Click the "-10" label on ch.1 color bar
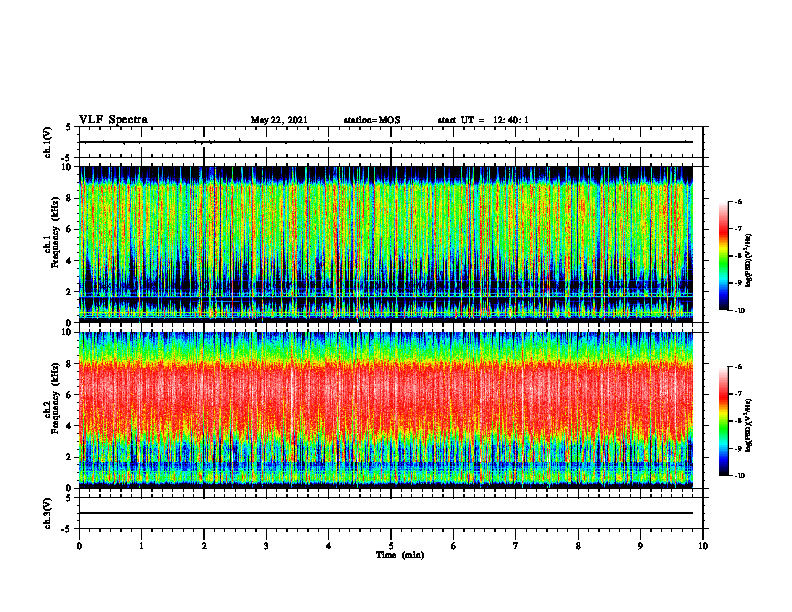The width and height of the screenshot is (792, 612). (740, 311)
